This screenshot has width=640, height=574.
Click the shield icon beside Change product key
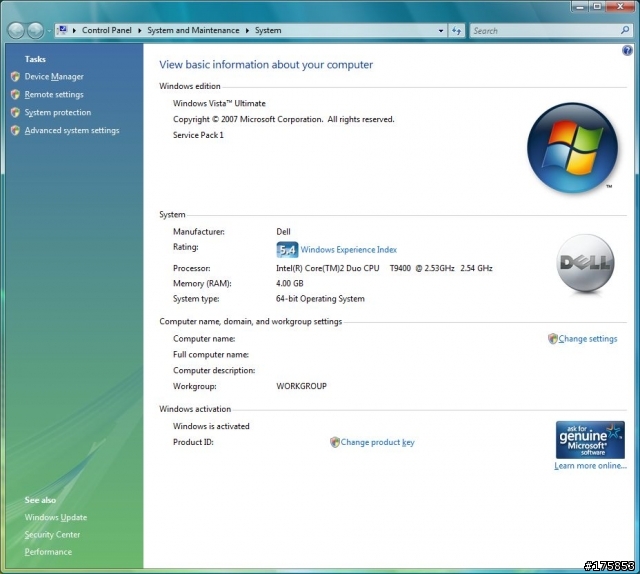(x=335, y=442)
